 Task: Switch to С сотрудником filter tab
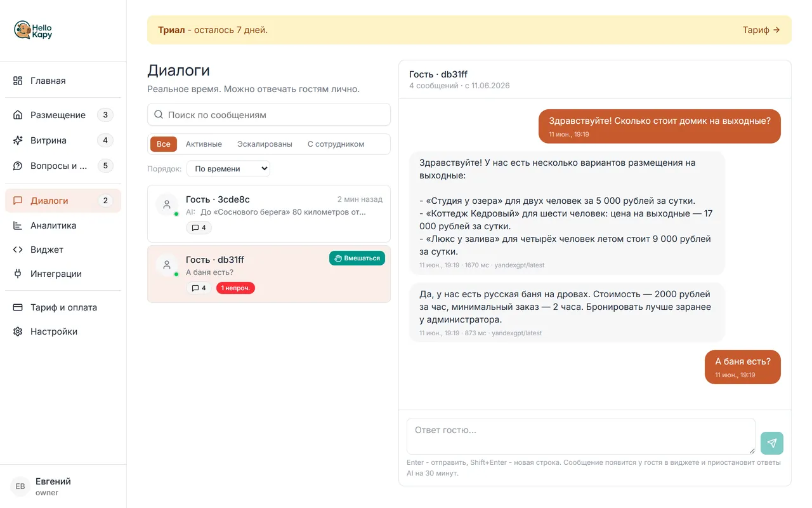pyautogui.click(x=336, y=144)
